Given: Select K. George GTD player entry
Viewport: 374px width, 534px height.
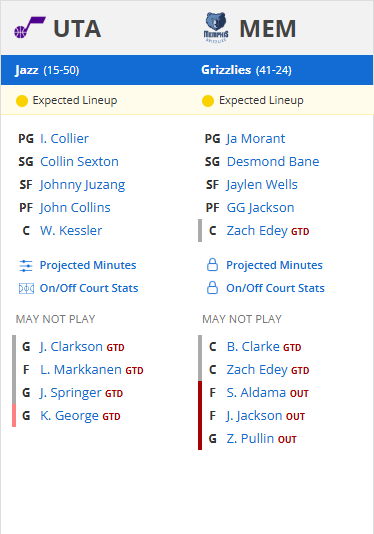Looking at the screenshot, I should [80, 416].
